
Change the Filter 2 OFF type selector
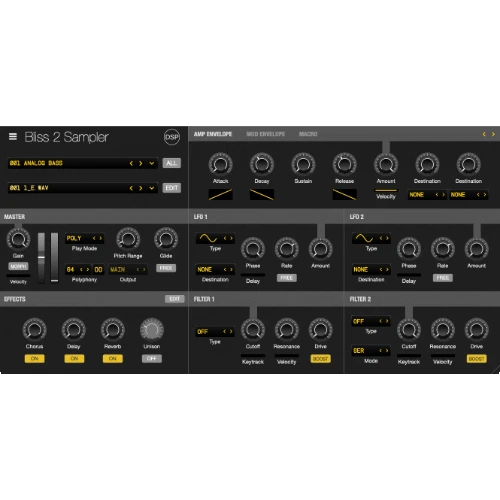point(371,321)
